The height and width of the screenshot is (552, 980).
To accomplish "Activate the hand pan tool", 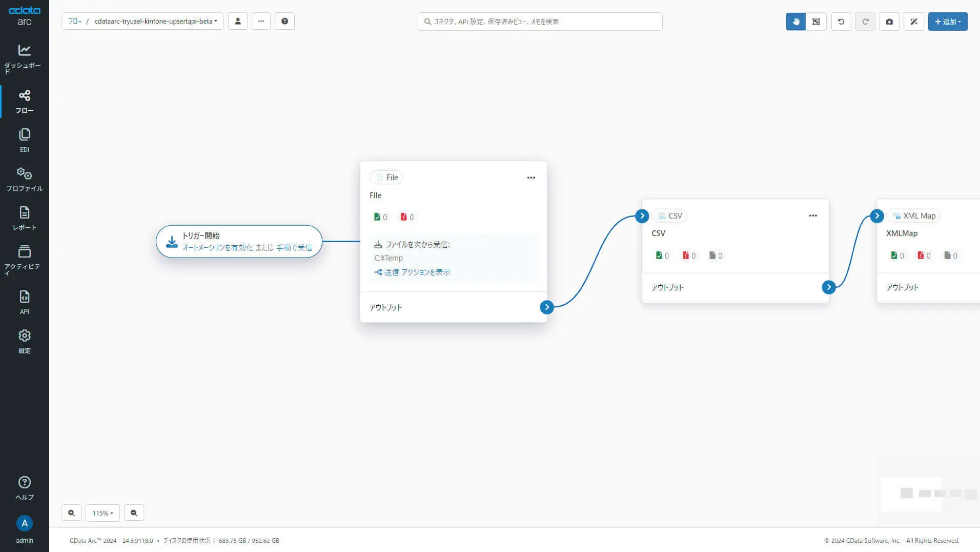I will tap(796, 22).
